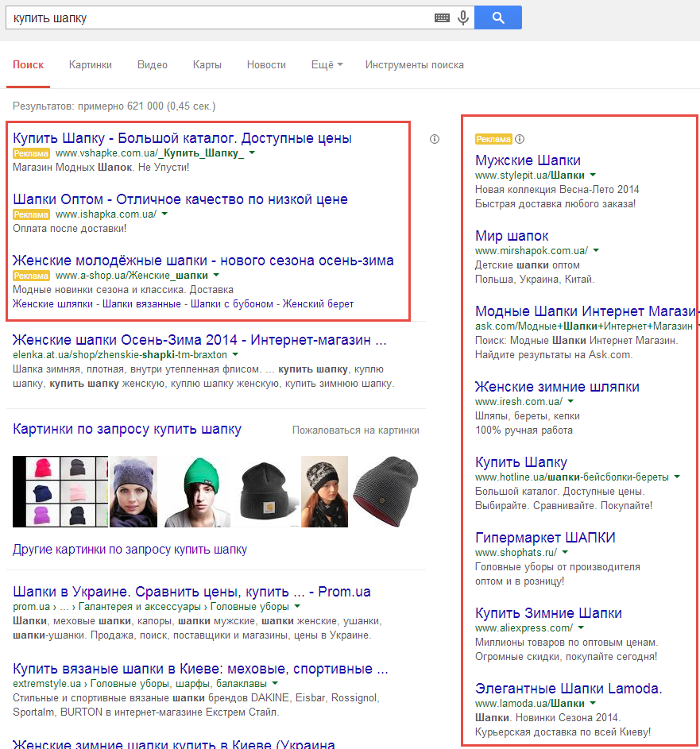This screenshot has width=700, height=749.
Task: Open ad 'Шапки Оптом - Отличное качество'
Action: [x=180, y=199]
